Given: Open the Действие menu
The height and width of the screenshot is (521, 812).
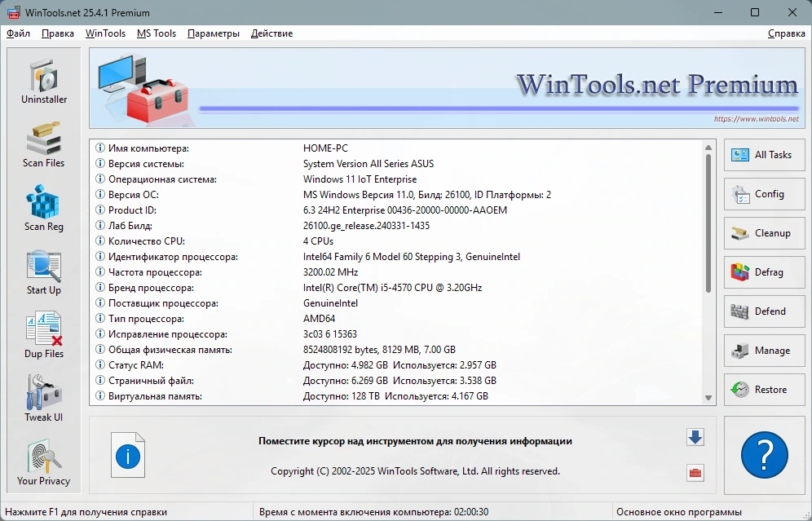Looking at the screenshot, I should [271, 33].
